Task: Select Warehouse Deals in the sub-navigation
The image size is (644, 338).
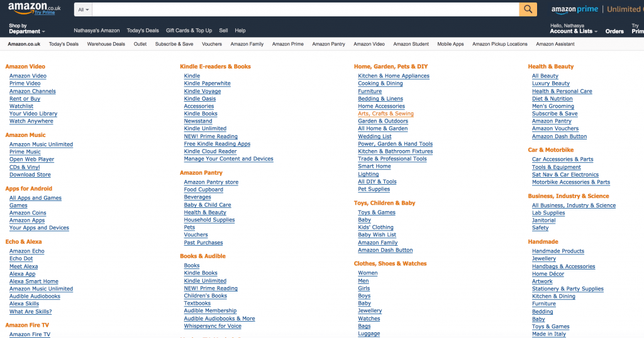Action: (x=106, y=44)
